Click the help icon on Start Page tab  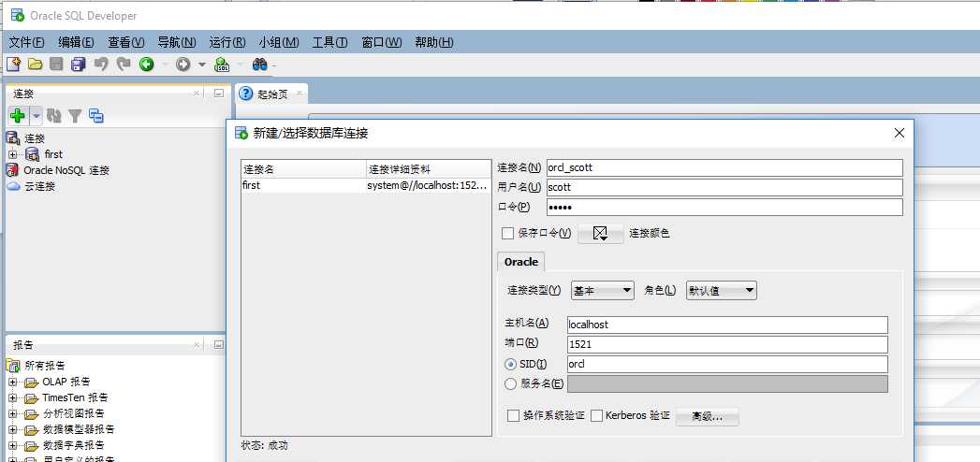(x=246, y=94)
